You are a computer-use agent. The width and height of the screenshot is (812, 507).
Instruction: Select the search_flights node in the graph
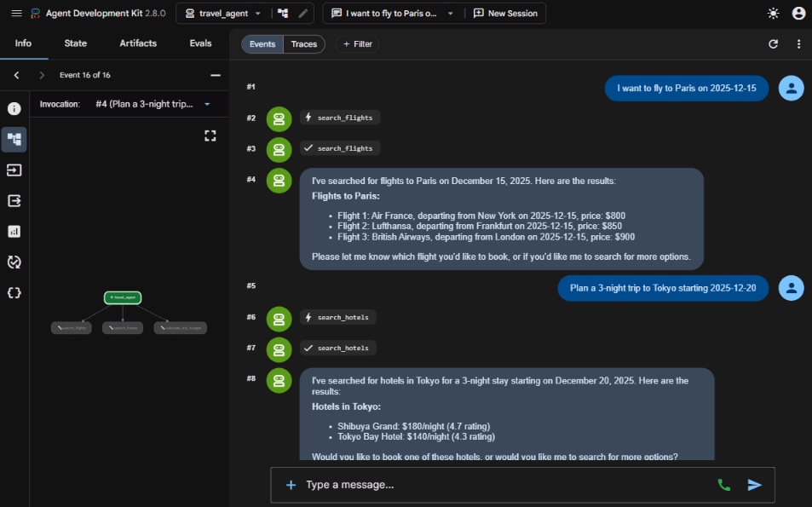(72, 328)
